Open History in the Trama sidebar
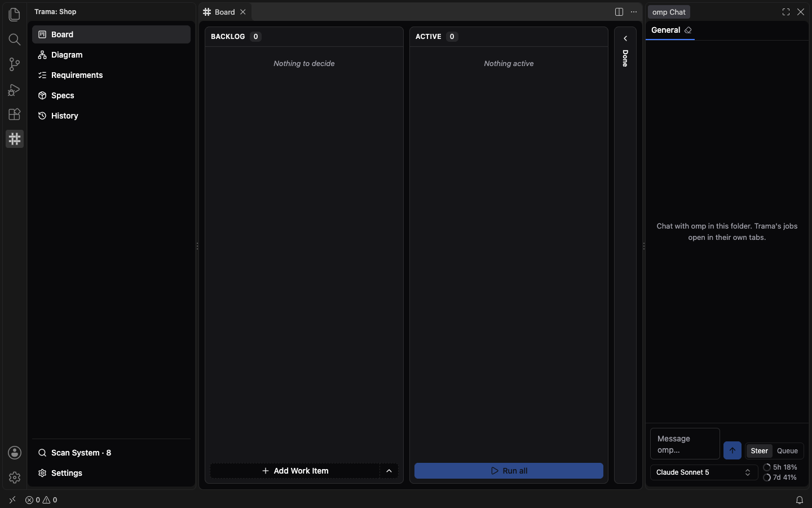The width and height of the screenshot is (812, 508). (111, 116)
